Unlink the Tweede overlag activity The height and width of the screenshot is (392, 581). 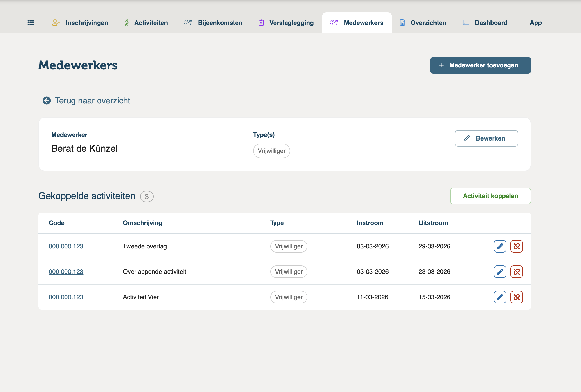516,246
